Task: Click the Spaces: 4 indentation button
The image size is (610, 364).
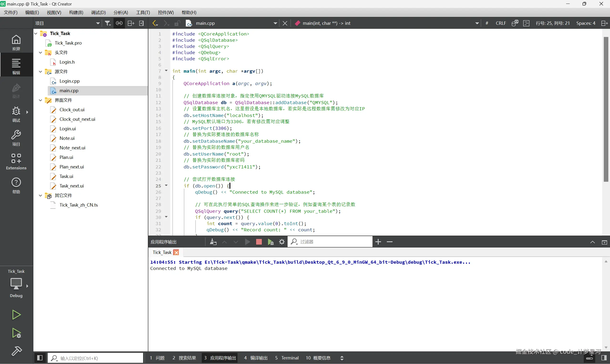Action: (585, 23)
